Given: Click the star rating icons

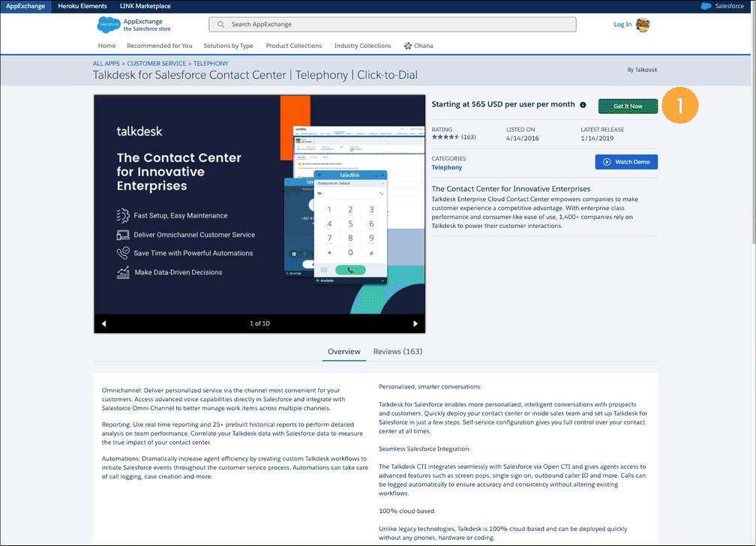Looking at the screenshot, I should (x=445, y=137).
